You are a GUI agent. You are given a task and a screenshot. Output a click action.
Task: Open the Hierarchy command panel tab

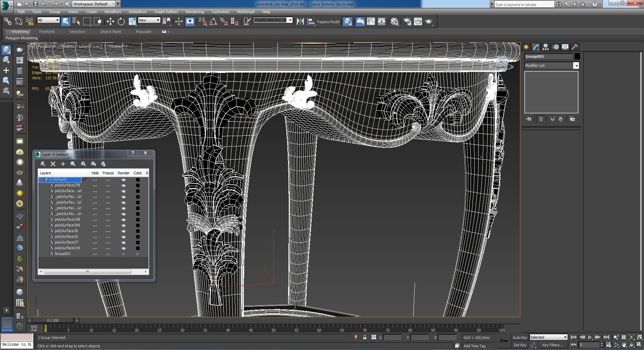545,47
